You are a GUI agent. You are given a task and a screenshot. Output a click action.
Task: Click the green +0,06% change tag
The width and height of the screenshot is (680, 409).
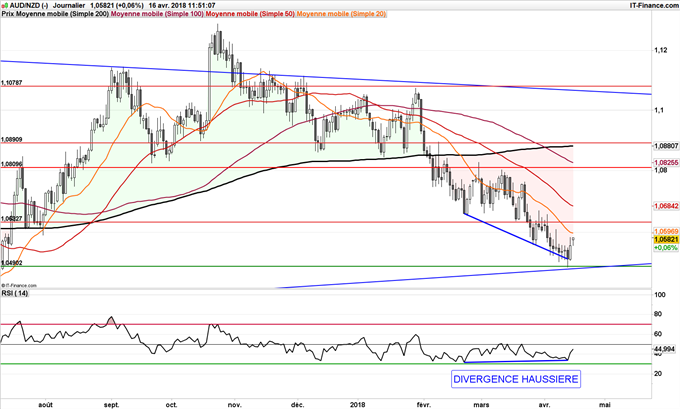click(x=666, y=247)
